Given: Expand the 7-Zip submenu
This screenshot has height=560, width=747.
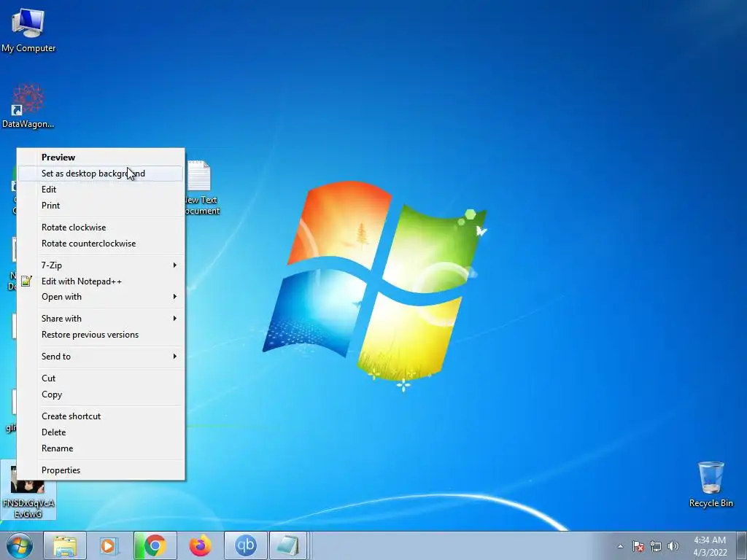Looking at the screenshot, I should pos(101,265).
